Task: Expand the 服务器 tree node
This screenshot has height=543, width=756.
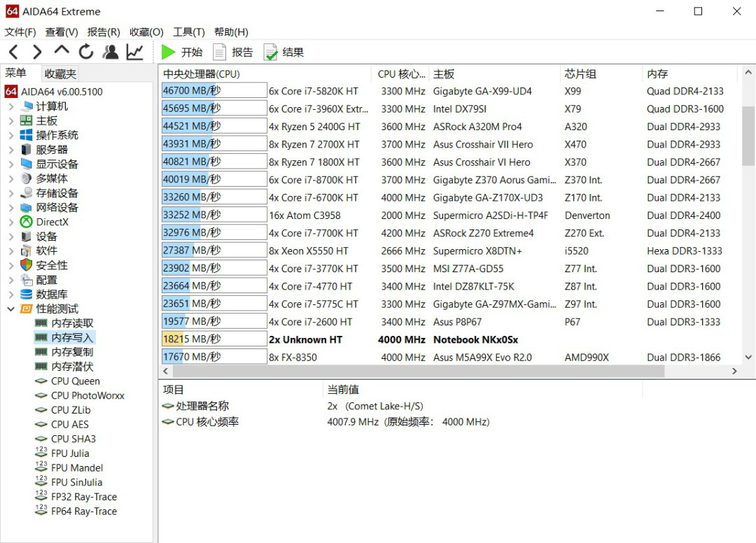Action: 11,150
